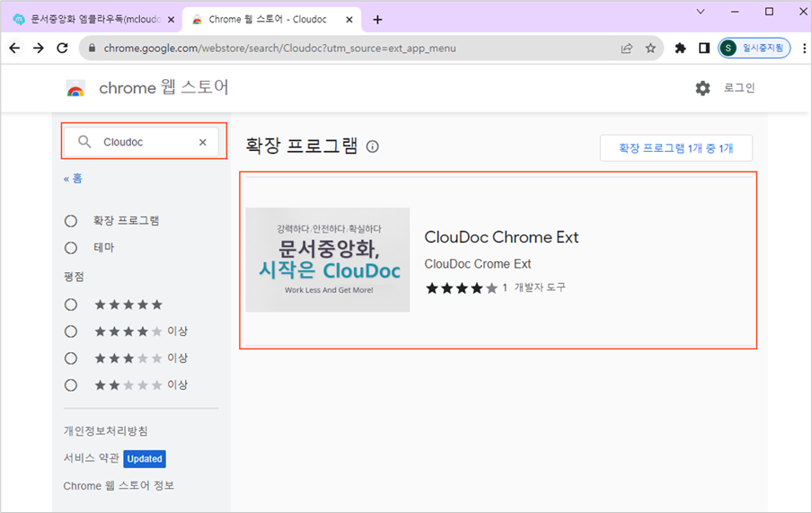Click the ClouDoc Crome Ext description text

[478, 264]
